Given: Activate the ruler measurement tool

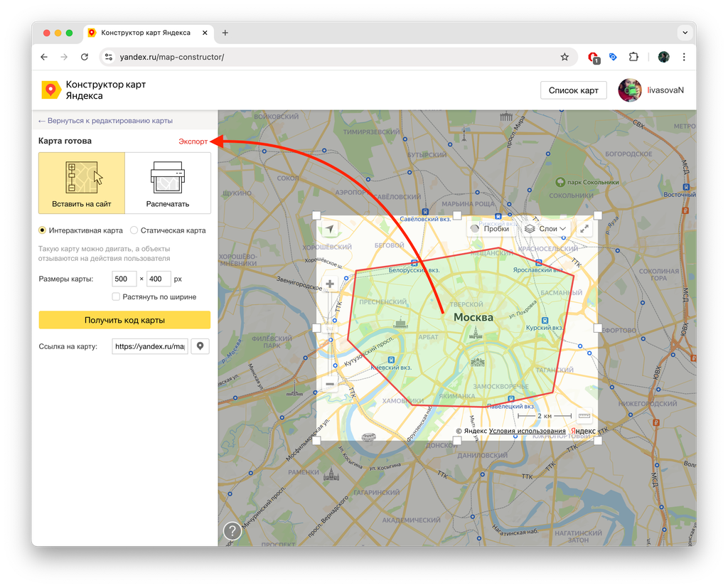Looking at the screenshot, I should [x=584, y=416].
